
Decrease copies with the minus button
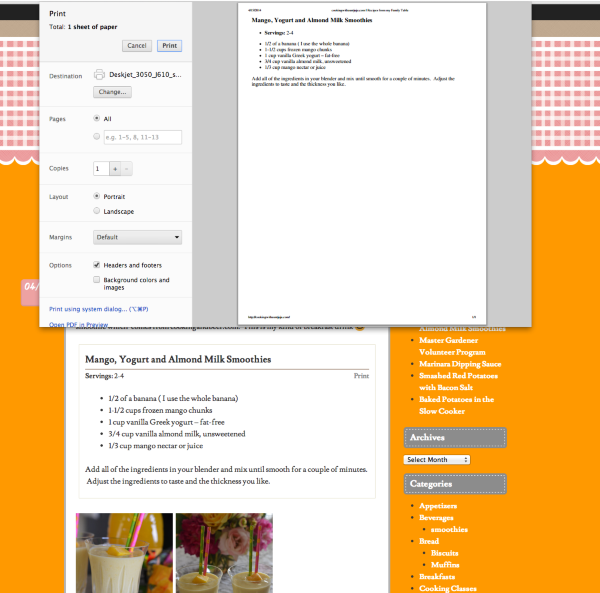coord(127,168)
